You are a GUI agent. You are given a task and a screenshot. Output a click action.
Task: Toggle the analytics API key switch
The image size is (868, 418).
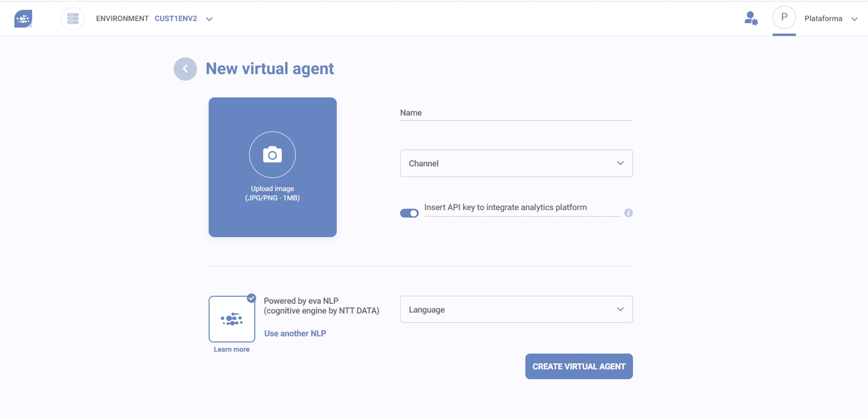click(409, 213)
